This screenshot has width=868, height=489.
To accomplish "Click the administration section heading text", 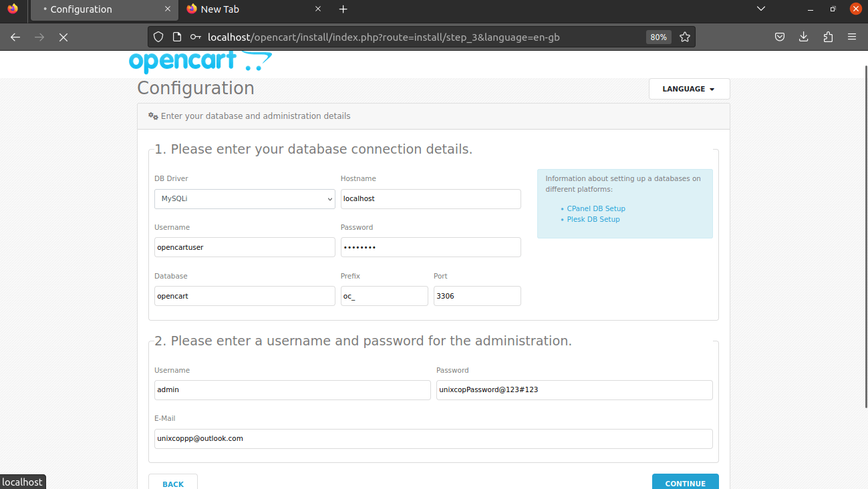I will (363, 341).
